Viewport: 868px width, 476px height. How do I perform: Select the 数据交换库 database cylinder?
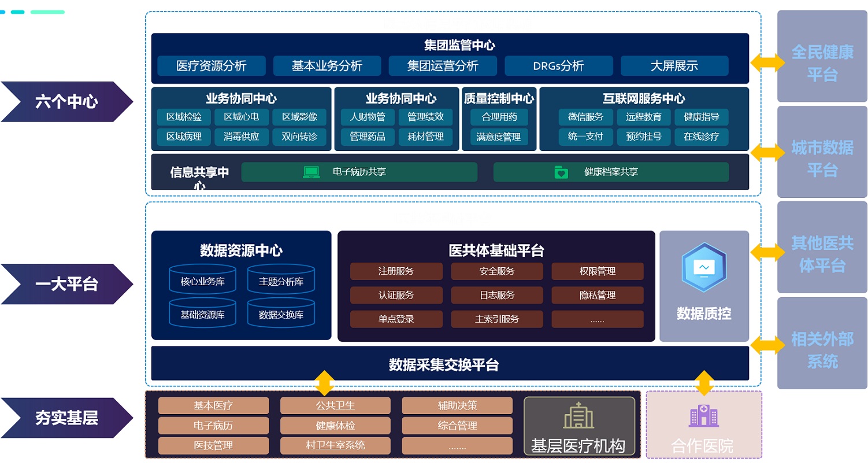coord(281,314)
